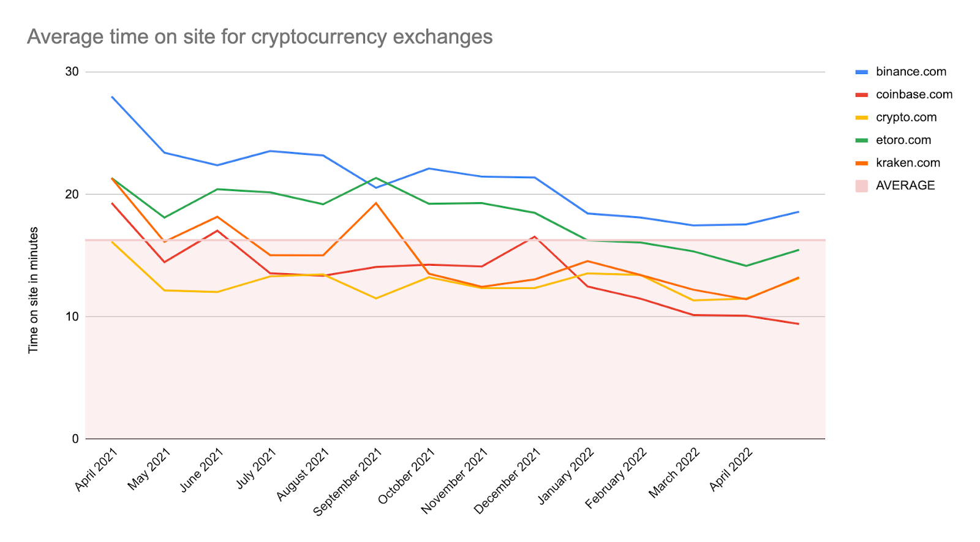Click the blue binance.com legend swatch

tap(862, 72)
